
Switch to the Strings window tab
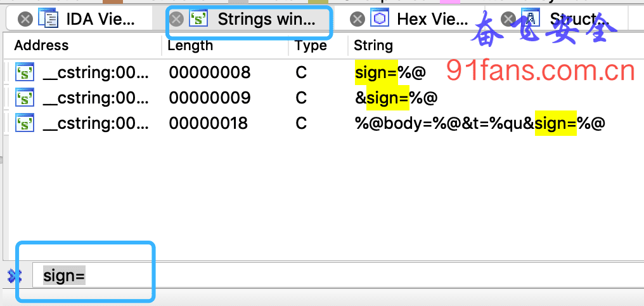tap(267, 19)
